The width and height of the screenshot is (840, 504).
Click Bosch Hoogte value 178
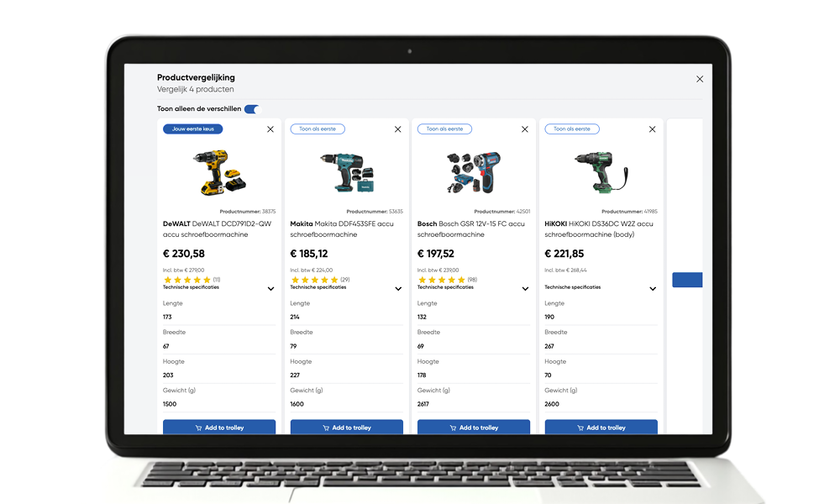[x=422, y=375]
